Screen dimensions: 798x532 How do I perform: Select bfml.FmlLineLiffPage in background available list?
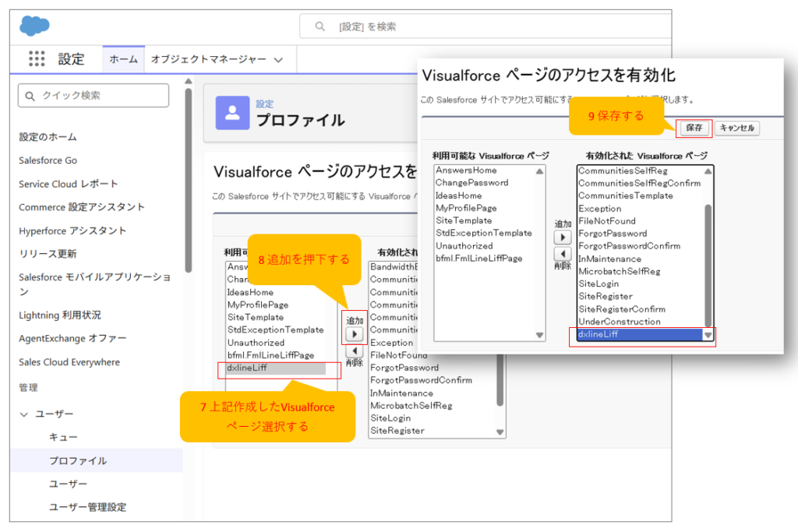click(270, 355)
